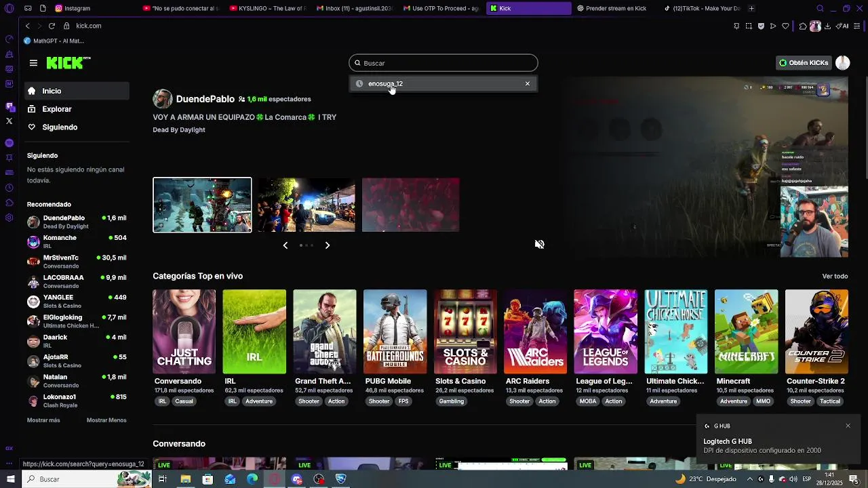The width and height of the screenshot is (868, 488).
Task: Open the Slots & Casino category card
Action: [465, 332]
